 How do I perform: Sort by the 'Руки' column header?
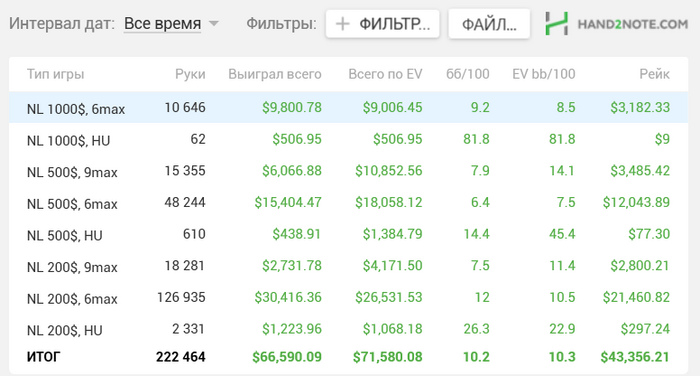[190, 74]
